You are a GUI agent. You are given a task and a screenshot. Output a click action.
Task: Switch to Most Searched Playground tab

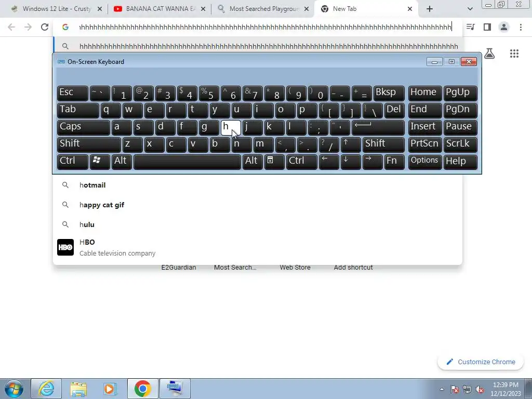(x=263, y=9)
